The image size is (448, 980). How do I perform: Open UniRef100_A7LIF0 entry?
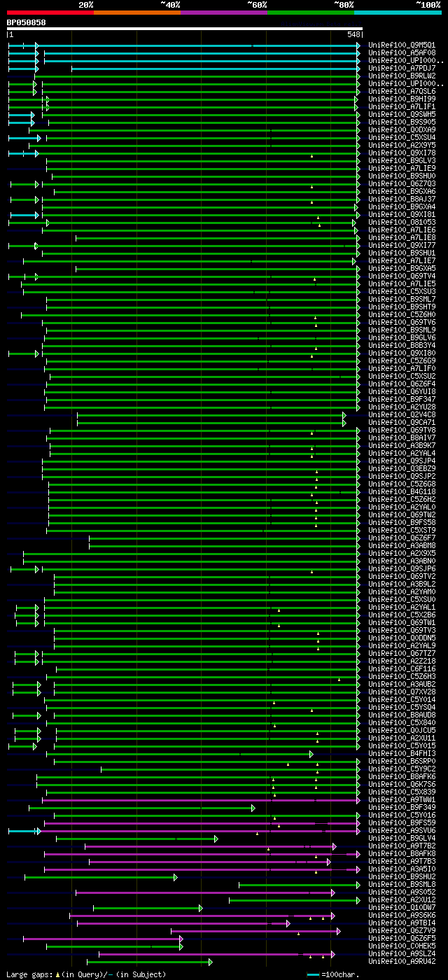[403, 368]
